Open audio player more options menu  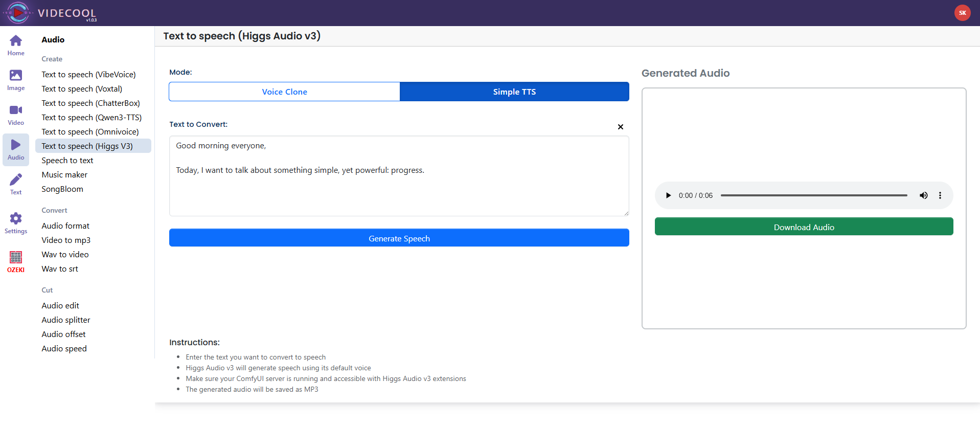tap(940, 195)
